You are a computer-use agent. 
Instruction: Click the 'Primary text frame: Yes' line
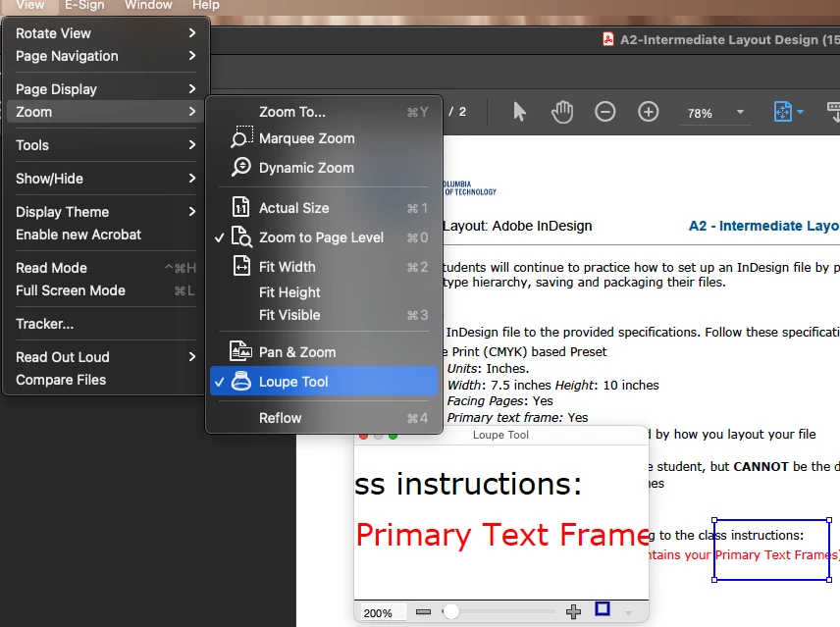517,417
